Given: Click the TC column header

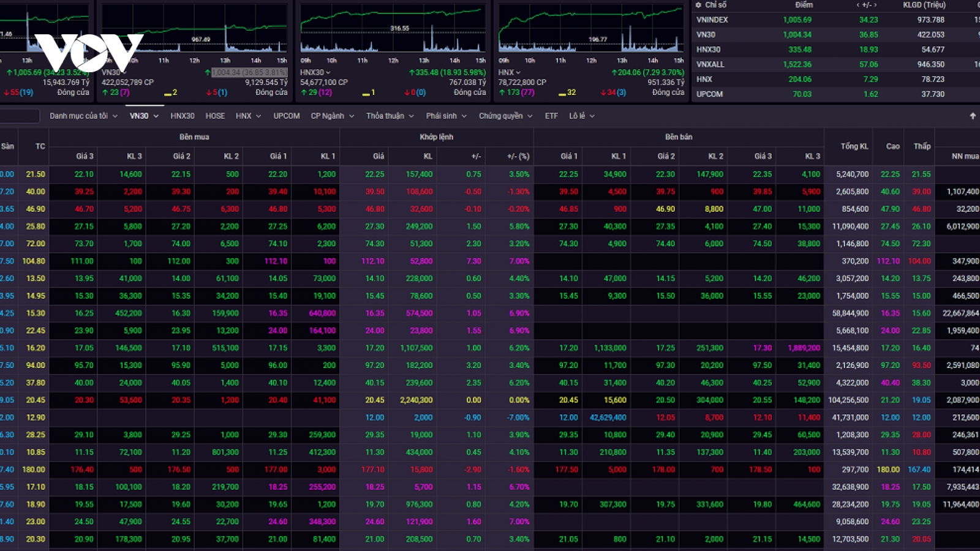Looking at the screenshot, I should click(40, 146).
